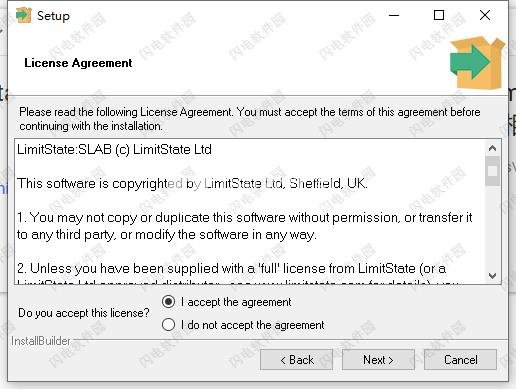516x389 pixels.
Task: Click the 'License Agreement' heading
Action: pos(78,63)
